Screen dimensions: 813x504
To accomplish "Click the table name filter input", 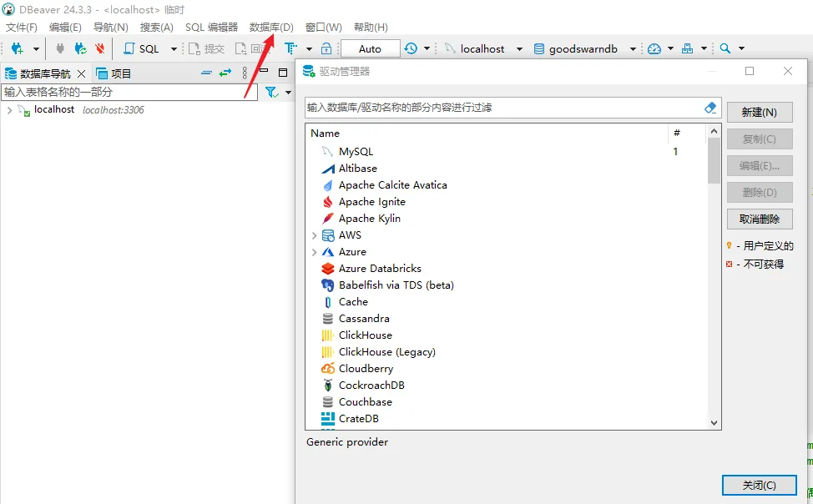I will pos(129,93).
